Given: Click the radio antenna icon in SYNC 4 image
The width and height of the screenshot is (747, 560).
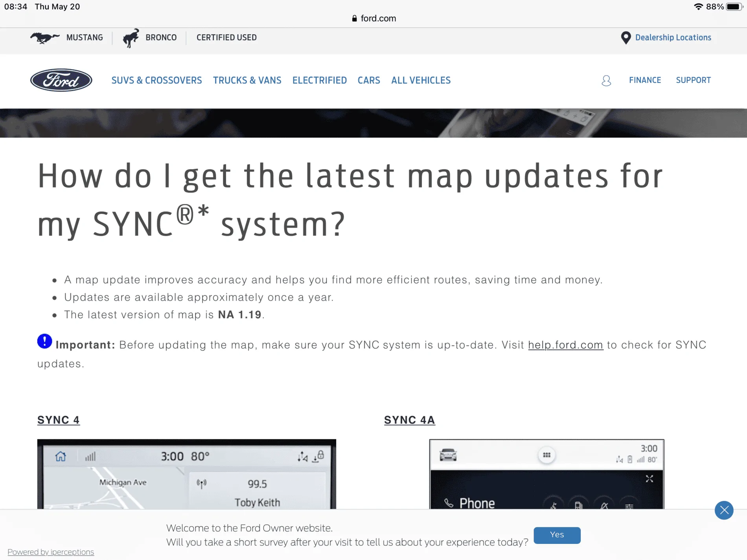Looking at the screenshot, I should (202, 483).
